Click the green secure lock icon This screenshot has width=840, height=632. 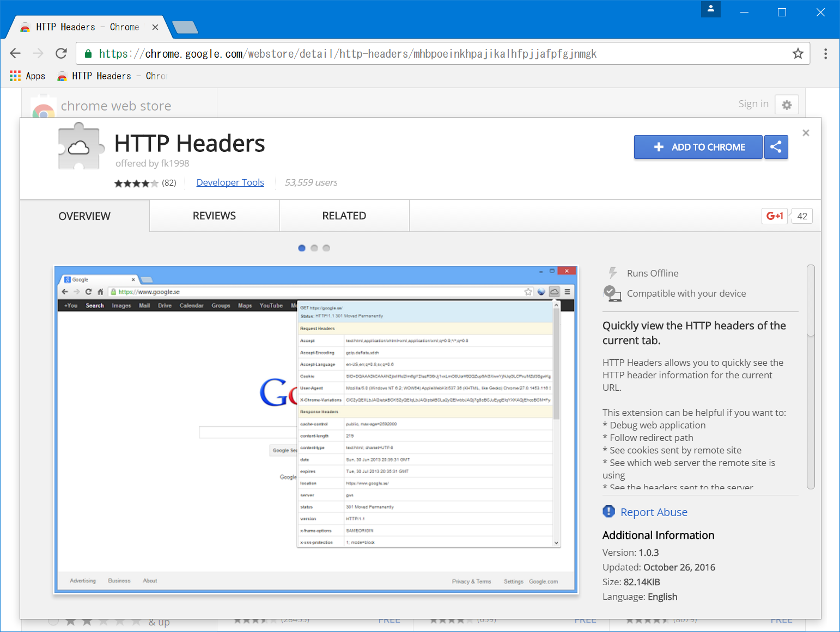(x=88, y=53)
